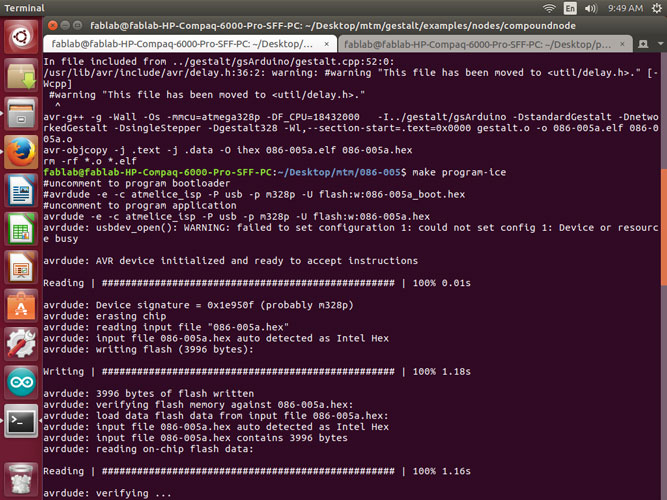Minimize the terminal window

tap(65, 26)
